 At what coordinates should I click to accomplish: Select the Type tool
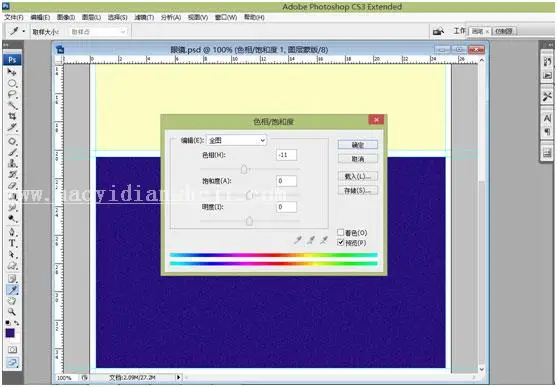[12, 243]
